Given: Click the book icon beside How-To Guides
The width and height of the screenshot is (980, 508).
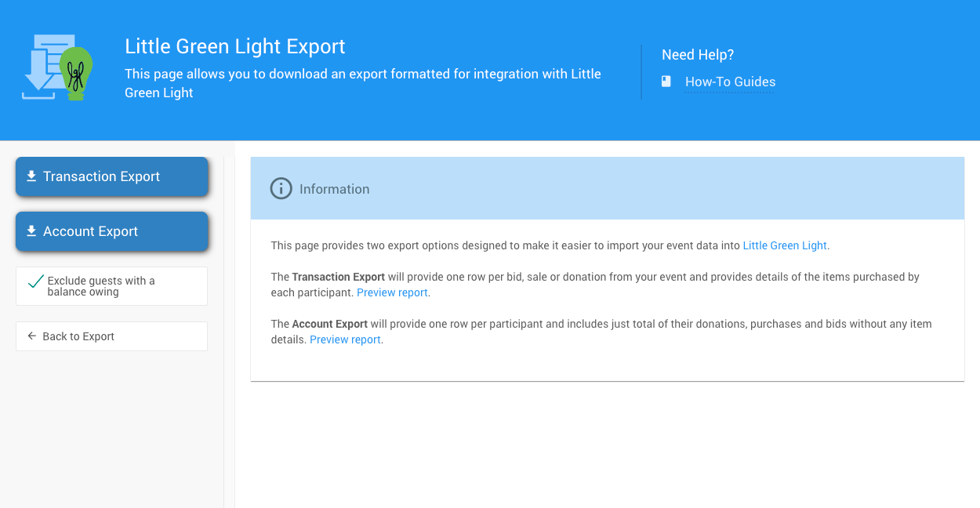Looking at the screenshot, I should (666, 82).
